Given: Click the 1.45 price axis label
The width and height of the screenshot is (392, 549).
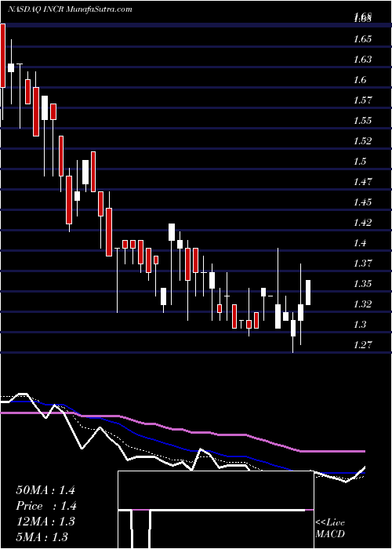Looking at the screenshot, I should point(362,202).
